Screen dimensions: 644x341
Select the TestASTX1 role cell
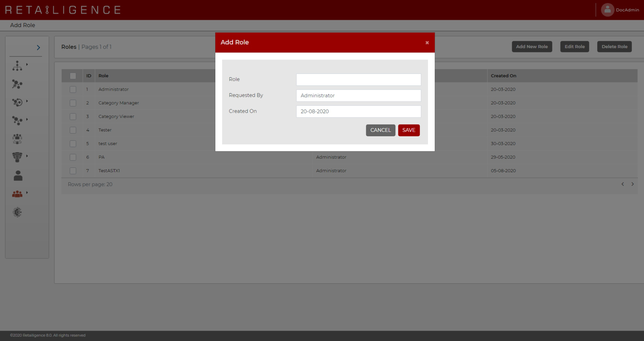click(x=109, y=170)
